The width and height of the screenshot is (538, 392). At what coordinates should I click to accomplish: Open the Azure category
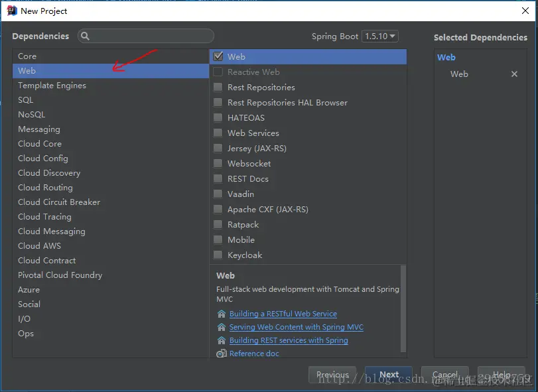coord(111,289)
